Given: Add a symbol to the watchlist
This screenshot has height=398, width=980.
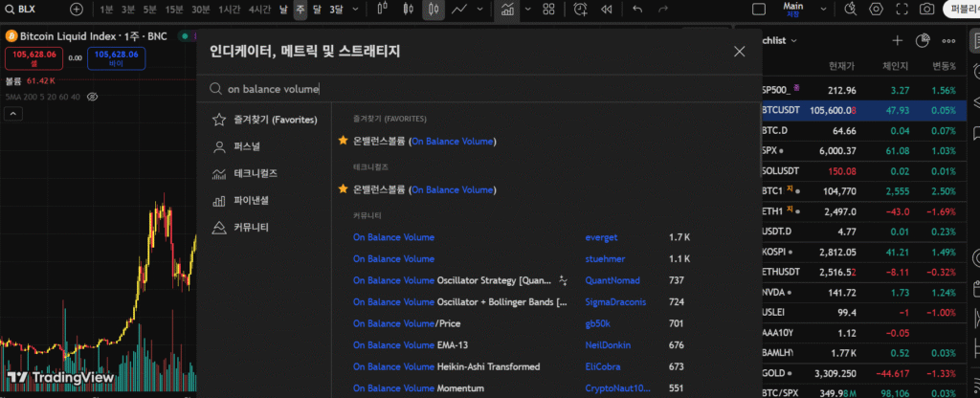Looking at the screenshot, I should [x=898, y=40].
